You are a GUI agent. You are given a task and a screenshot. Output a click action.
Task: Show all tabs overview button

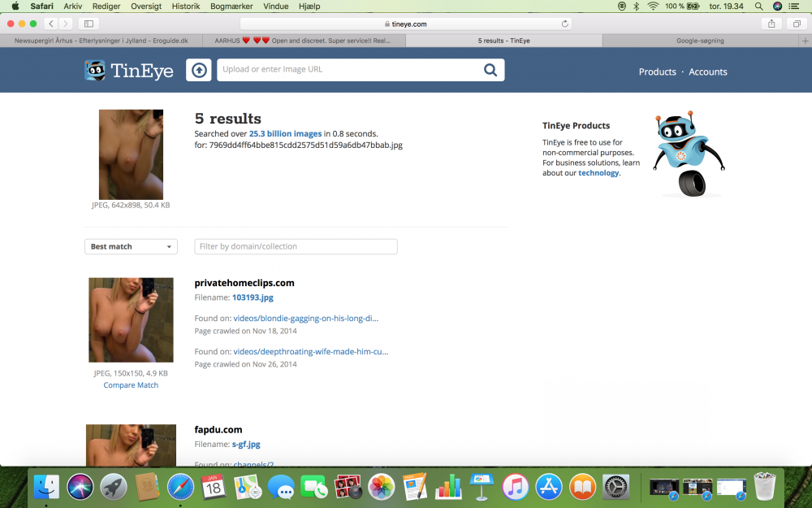(x=797, y=24)
